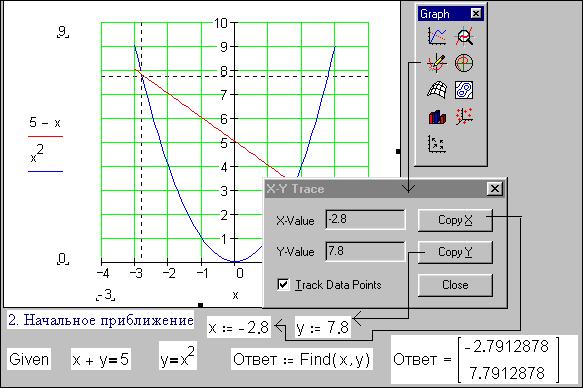Viewport: 583px width, 388px height.
Task: Click the Copy Y button
Action: [x=455, y=252]
